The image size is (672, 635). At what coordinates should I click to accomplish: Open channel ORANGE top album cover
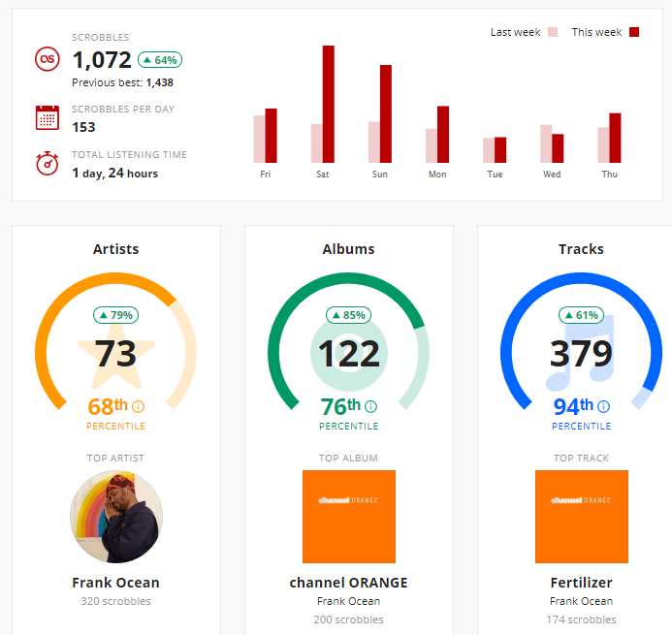(349, 517)
